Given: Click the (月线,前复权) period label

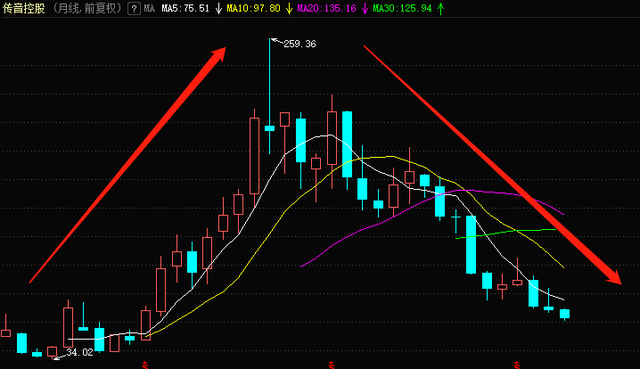Looking at the screenshot, I should click(x=87, y=8).
